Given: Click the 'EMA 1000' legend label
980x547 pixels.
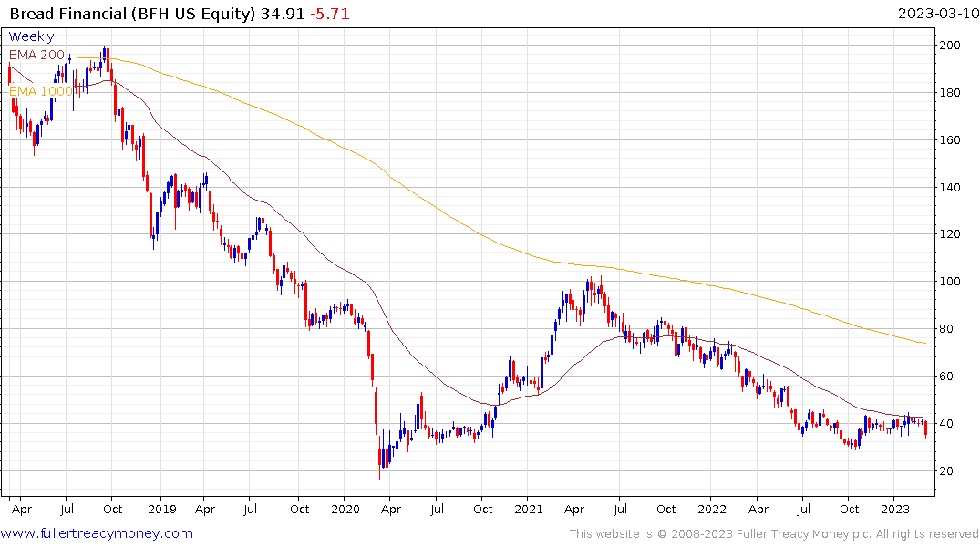Looking at the screenshot, I should tap(41, 91).
